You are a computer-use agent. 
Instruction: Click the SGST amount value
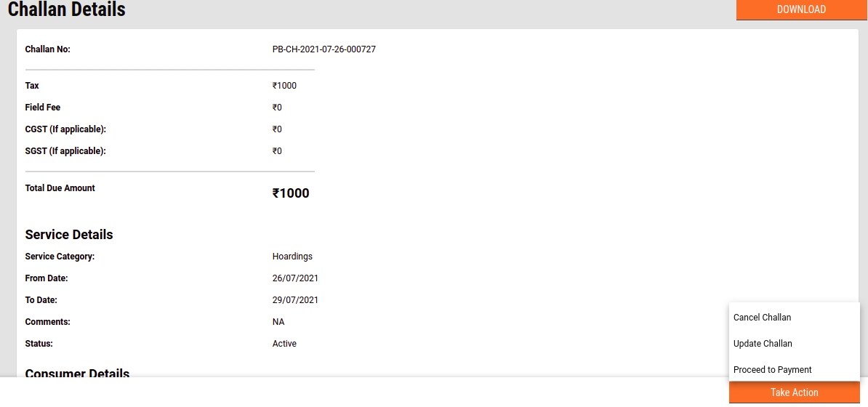[x=277, y=151]
